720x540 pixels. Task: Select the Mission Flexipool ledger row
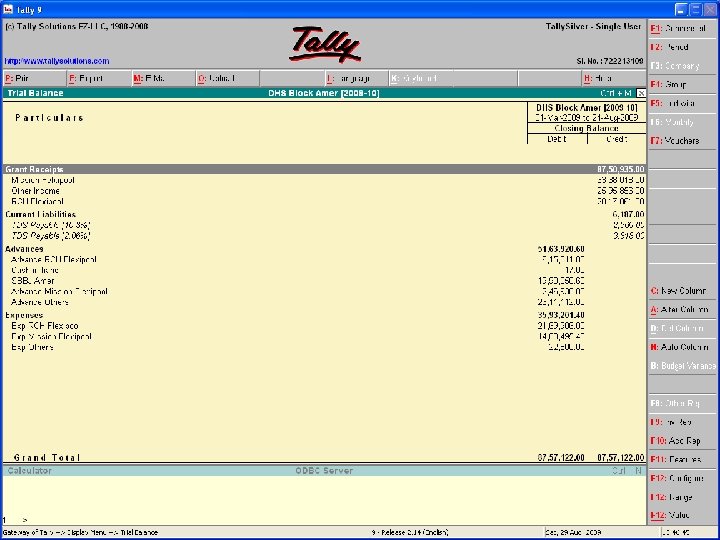324,180
